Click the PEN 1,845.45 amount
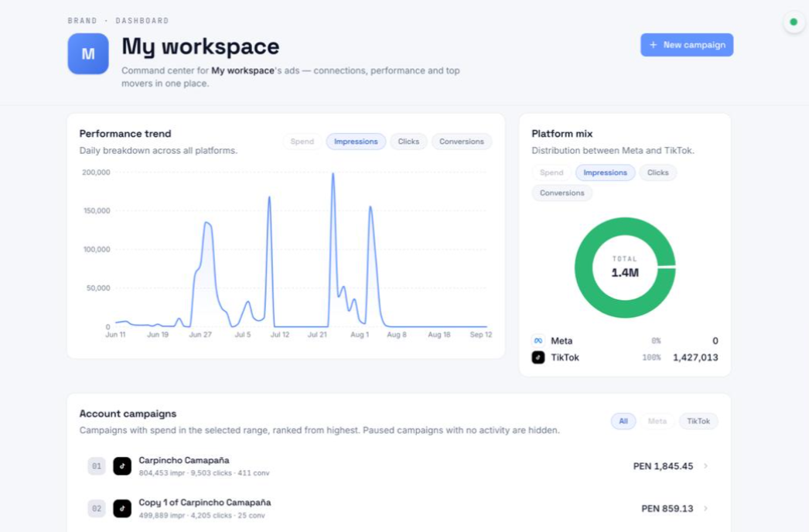 tap(663, 466)
